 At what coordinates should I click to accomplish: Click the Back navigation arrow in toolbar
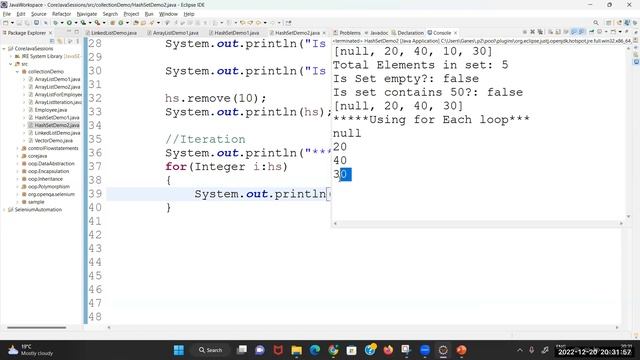click(258, 23)
